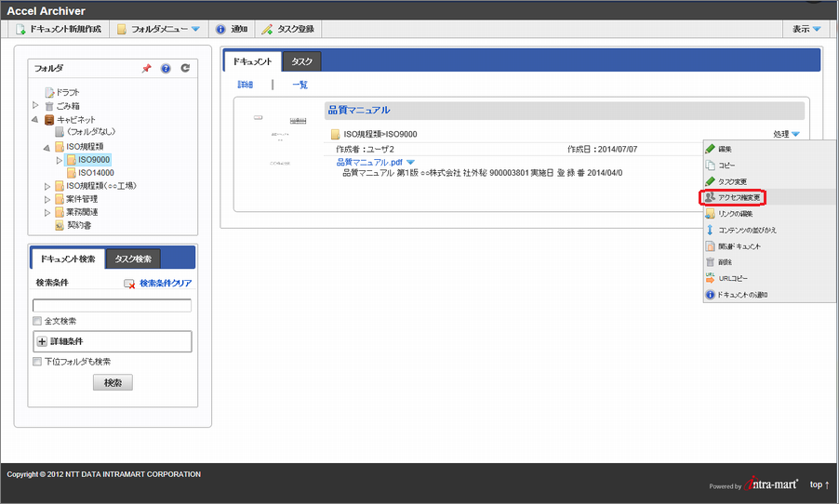Viewport: 839px width, 504px height.
Task: Expand the 案件管理 folder node
Action: point(47,200)
